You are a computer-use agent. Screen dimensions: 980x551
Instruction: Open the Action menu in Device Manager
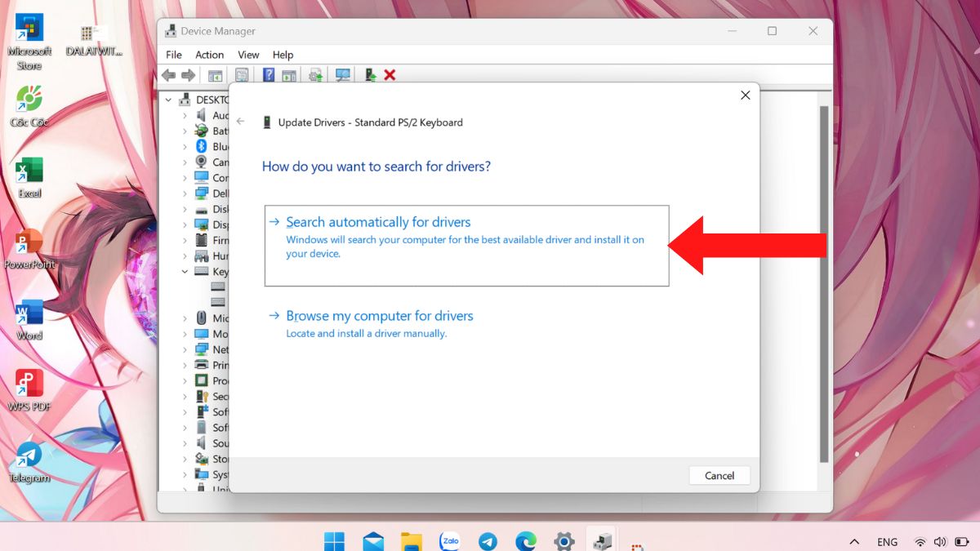[209, 55]
